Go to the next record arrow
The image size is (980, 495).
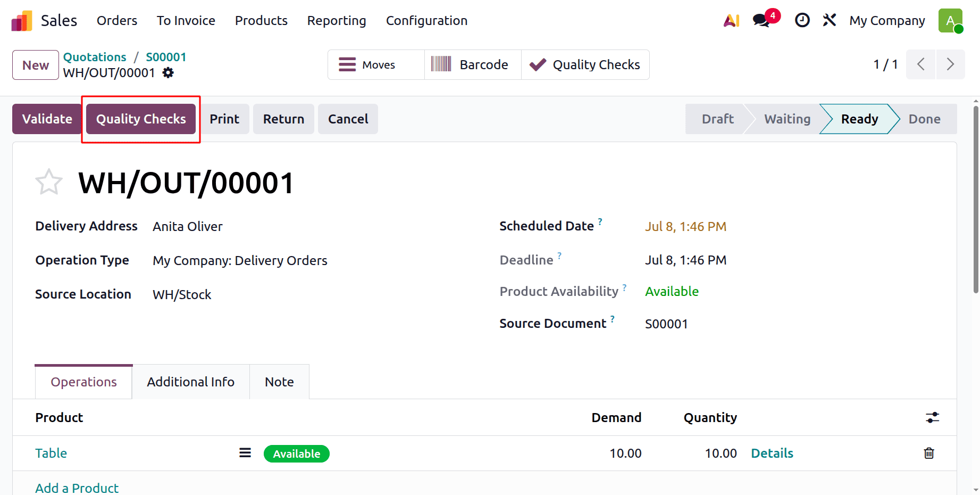[x=951, y=64]
